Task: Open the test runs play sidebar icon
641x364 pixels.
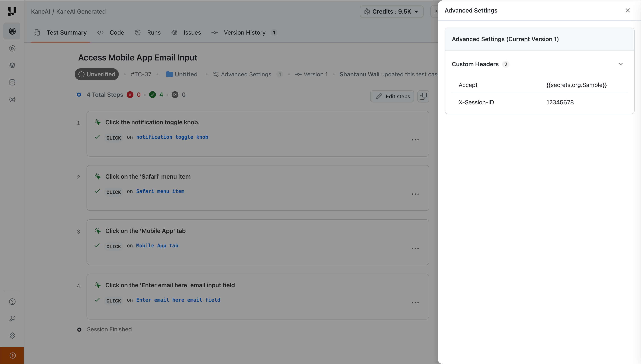Action: pyautogui.click(x=12, y=49)
